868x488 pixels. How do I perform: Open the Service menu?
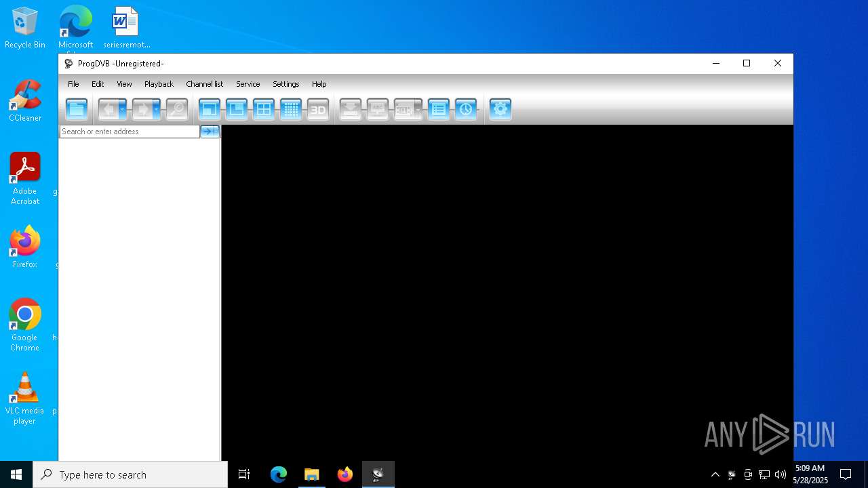[x=248, y=84]
